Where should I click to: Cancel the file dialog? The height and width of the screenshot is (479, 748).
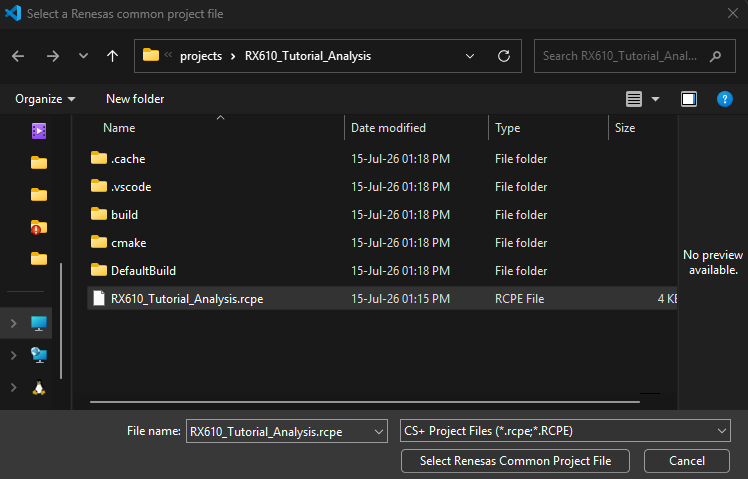(686, 461)
